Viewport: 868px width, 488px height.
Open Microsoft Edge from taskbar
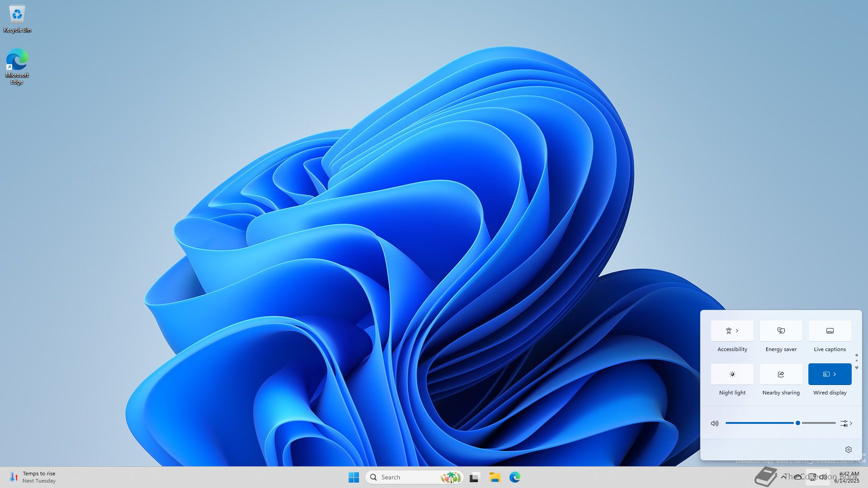(514, 477)
